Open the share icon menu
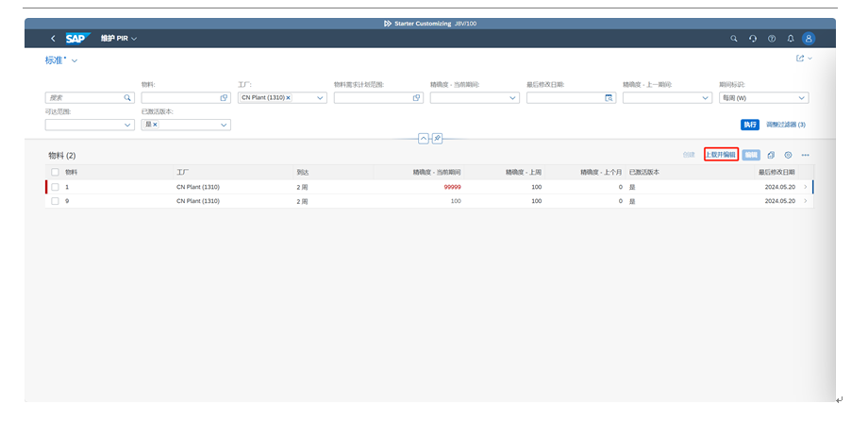This screenshot has width=868, height=421. 802,59
